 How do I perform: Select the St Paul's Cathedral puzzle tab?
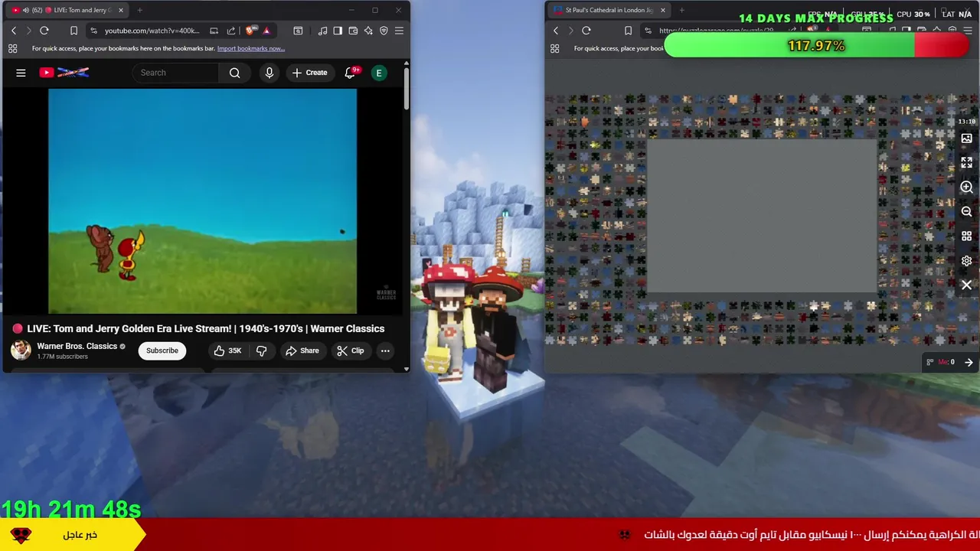(x=609, y=10)
